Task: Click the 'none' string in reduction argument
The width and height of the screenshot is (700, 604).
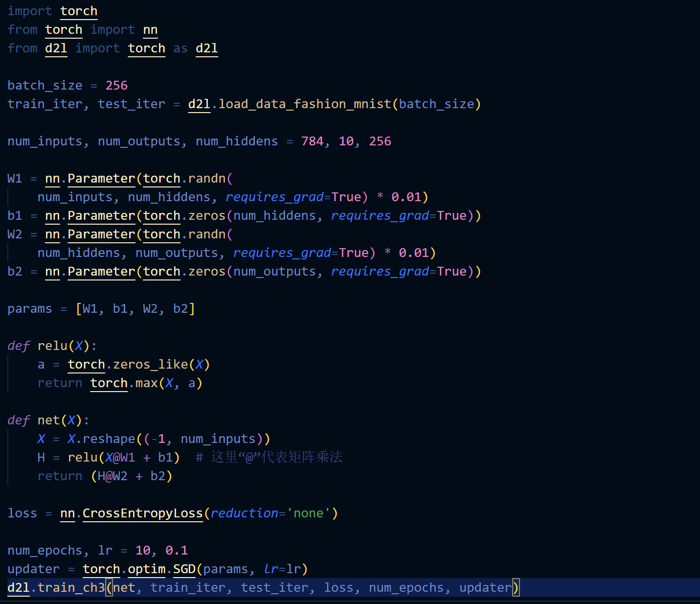Action: (x=308, y=513)
